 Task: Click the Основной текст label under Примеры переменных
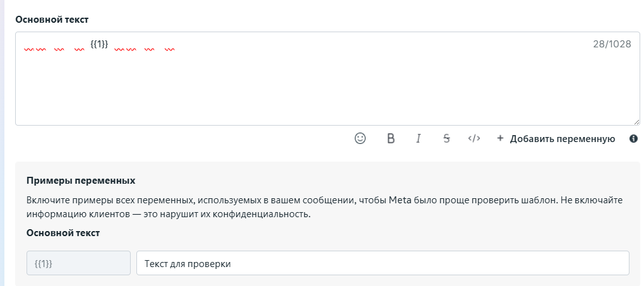63,232
